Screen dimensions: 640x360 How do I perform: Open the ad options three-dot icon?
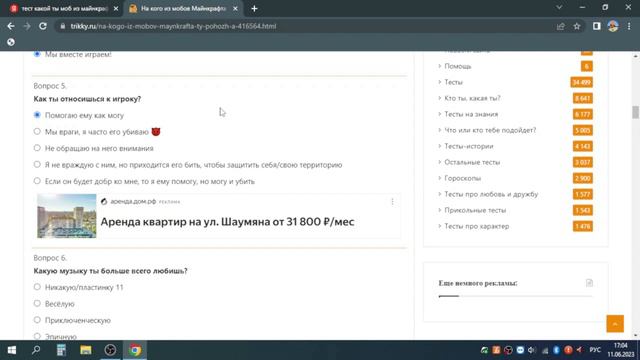tap(392, 202)
